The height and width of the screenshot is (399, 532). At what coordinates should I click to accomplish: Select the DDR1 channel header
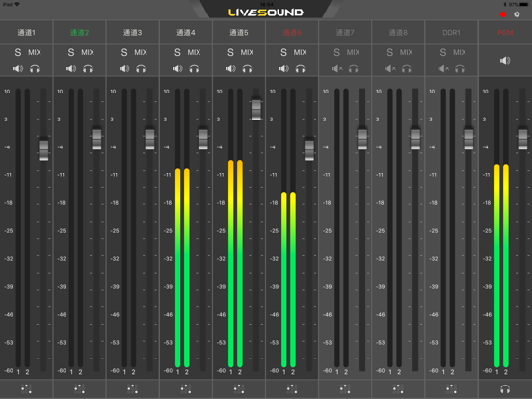[x=451, y=32]
